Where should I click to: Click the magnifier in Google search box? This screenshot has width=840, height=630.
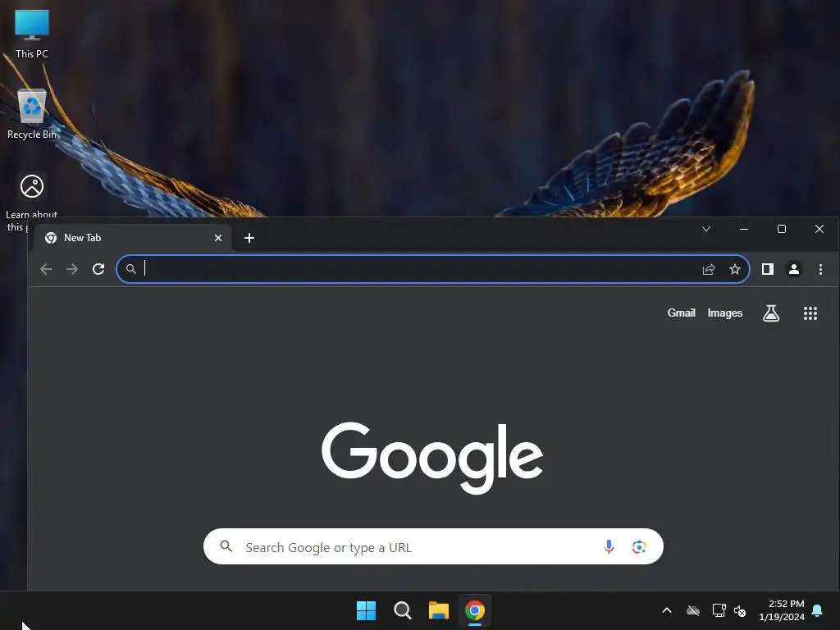[x=226, y=546]
